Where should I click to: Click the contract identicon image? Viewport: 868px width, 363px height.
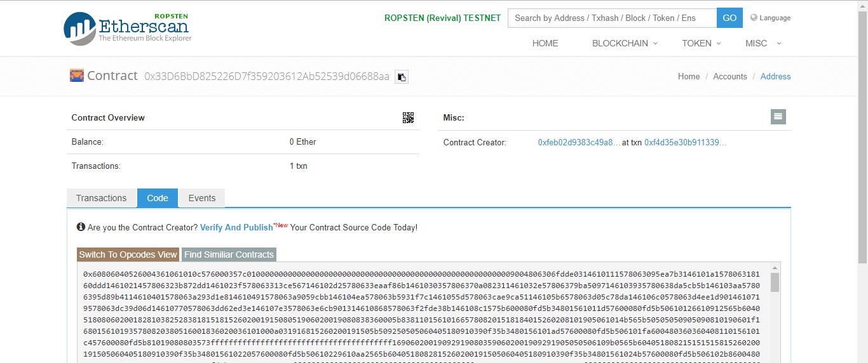point(77,76)
